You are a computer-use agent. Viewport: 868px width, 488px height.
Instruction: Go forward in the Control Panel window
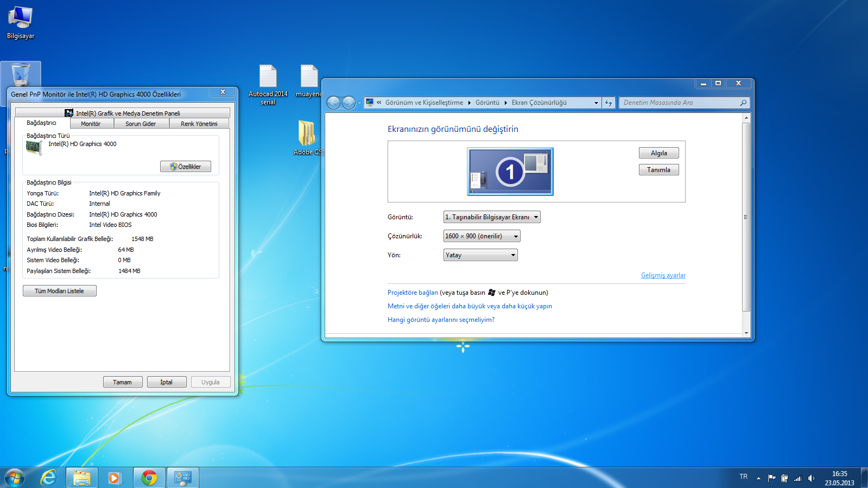(349, 103)
